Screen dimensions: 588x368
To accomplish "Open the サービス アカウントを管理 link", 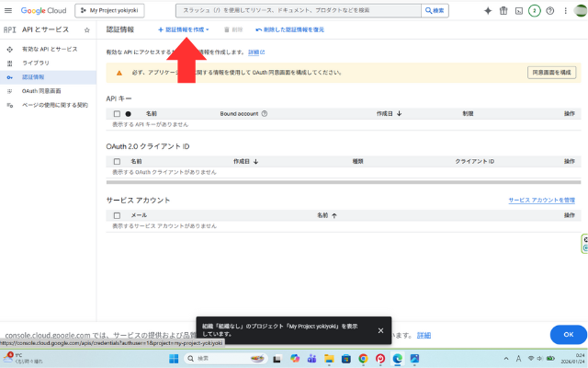I will pyautogui.click(x=541, y=200).
